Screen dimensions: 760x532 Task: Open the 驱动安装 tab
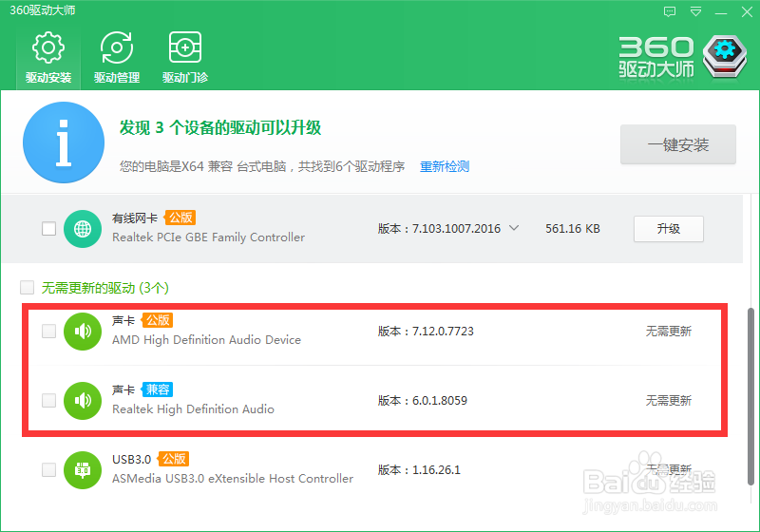pyautogui.click(x=48, y=58)
